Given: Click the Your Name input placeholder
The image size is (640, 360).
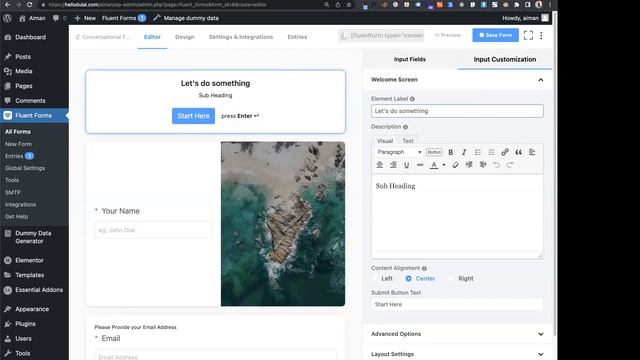Looking at the screenshot, I should point(153,230).
